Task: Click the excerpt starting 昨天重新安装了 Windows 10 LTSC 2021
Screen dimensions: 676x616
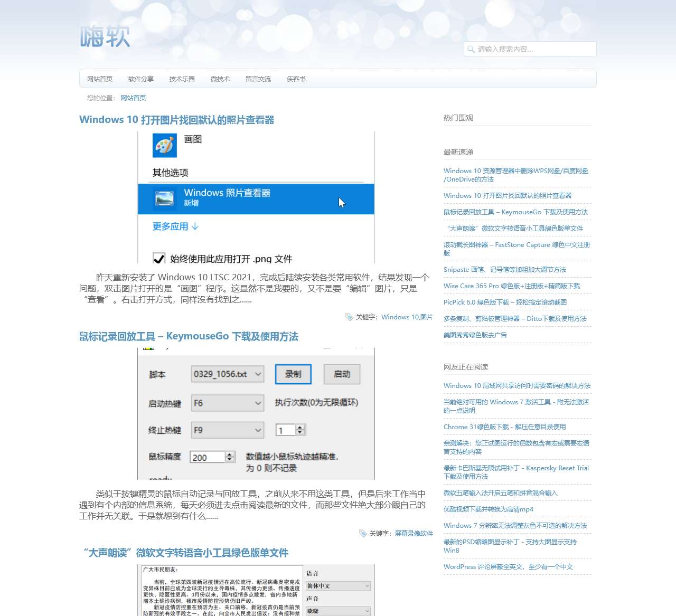Action: point(255,288)
